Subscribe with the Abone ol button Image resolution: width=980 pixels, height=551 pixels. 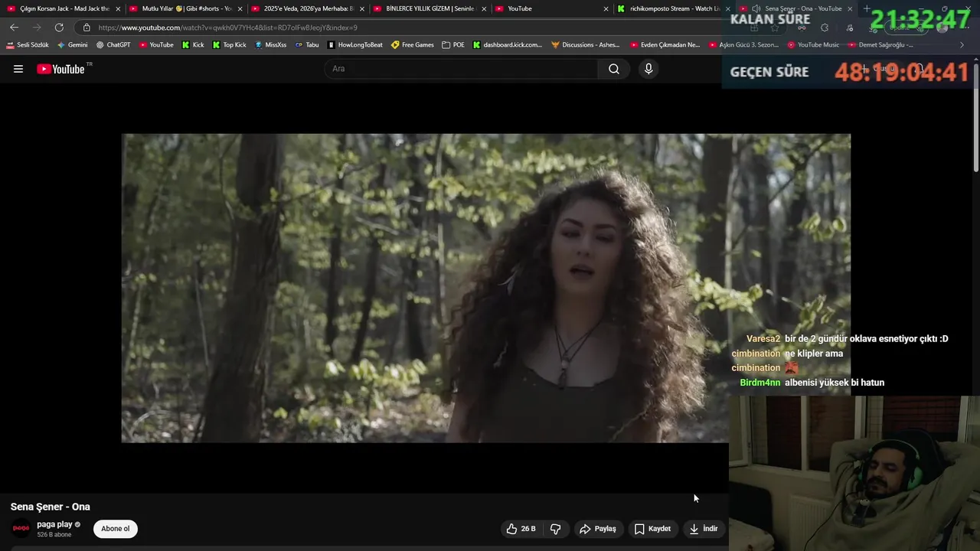pos(116,529)
